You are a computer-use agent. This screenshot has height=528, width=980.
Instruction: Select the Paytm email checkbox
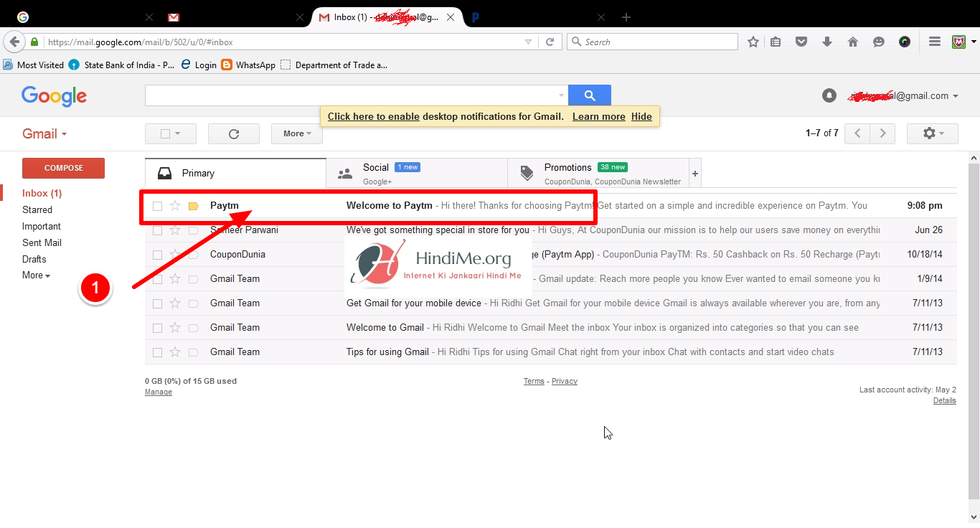[157, 207]
